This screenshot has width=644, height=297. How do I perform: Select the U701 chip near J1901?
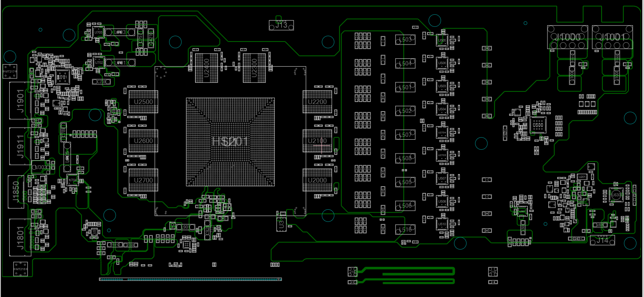[x=63, y=77]
